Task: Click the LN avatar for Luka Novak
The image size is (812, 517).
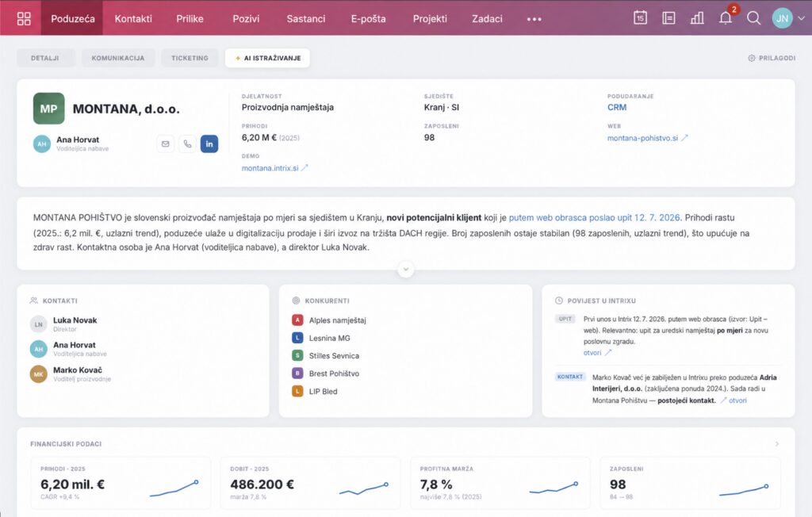Action: 38,324
